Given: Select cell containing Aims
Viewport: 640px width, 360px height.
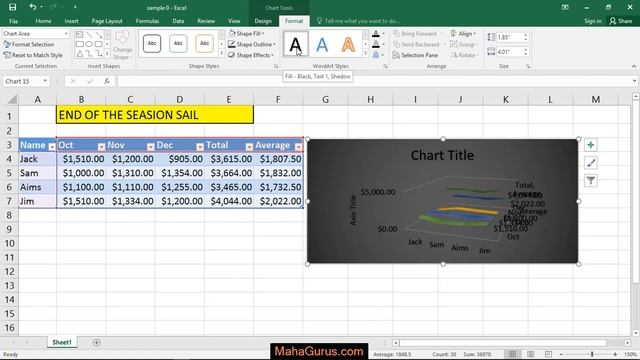Looking at the screenshot, I should coord(37,187).
